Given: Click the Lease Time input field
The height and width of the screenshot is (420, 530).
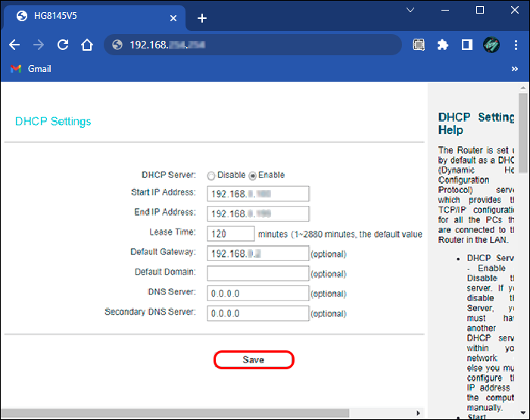Looking at the screenshot, I should 230,233.
